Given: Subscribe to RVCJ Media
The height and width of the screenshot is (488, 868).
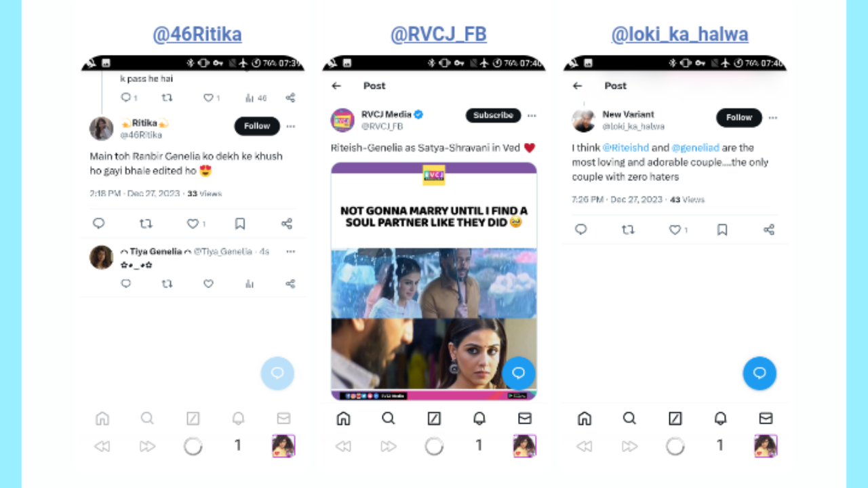Looking at the screenshot, I should [493, 115].
